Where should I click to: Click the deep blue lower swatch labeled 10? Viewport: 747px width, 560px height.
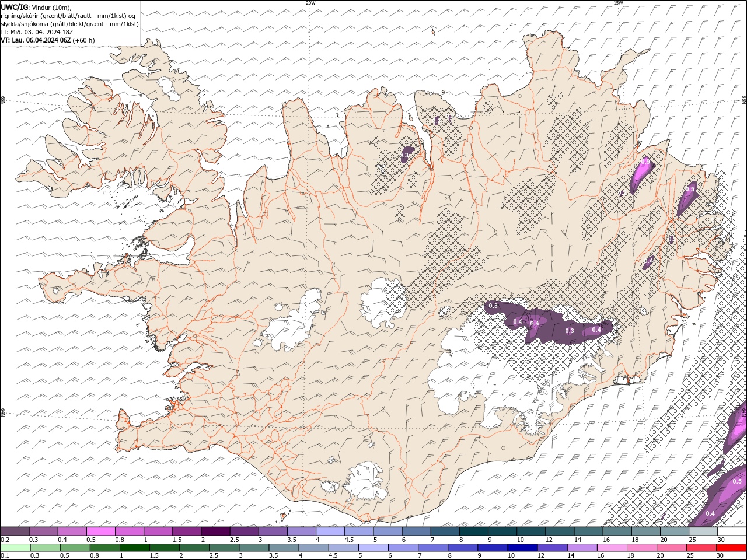pos(522,548)
